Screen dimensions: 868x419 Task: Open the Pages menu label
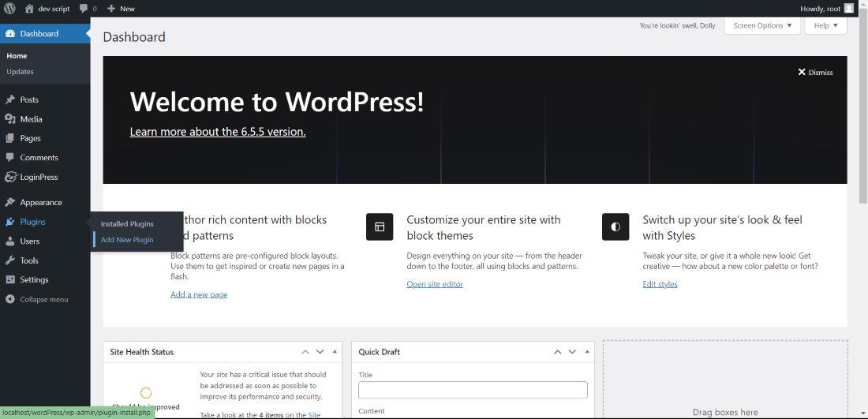(x=31, y=138)
